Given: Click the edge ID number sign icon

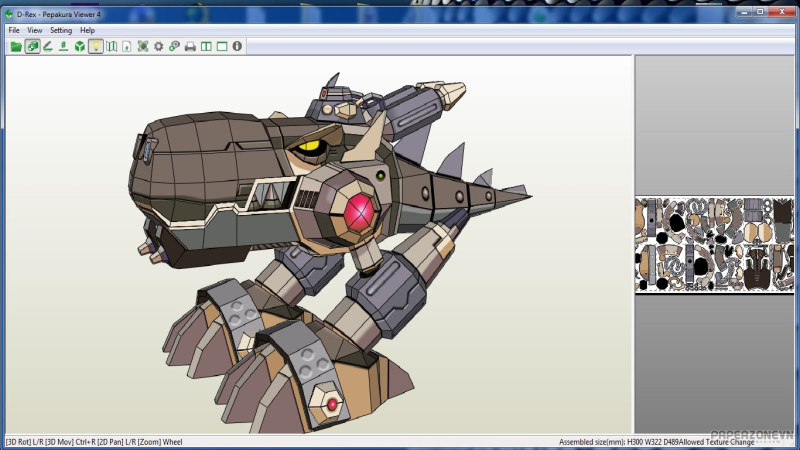Looking at the screenshot, I should [x=64, y=46].
